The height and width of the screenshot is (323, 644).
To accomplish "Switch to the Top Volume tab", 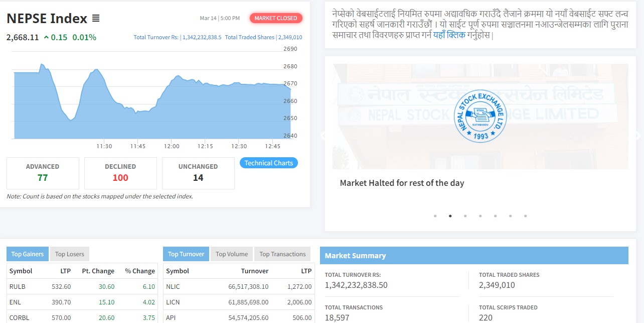I will [232, 254].
